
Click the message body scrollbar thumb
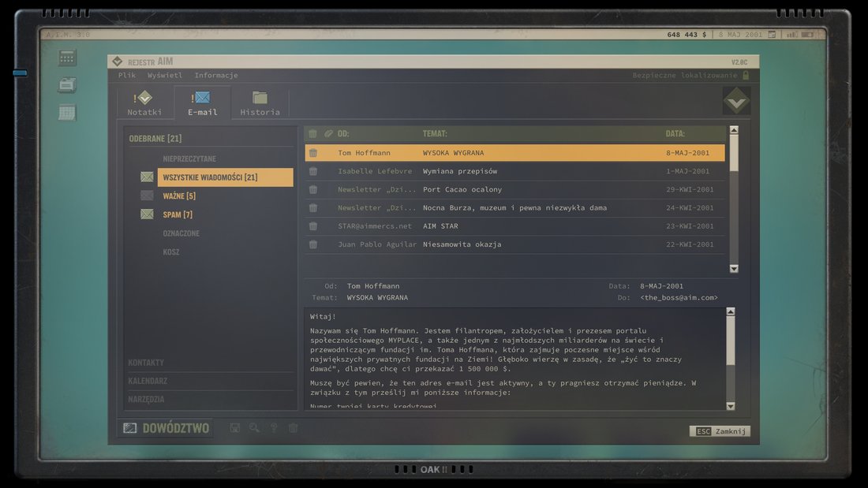click(x=731, y=341)
